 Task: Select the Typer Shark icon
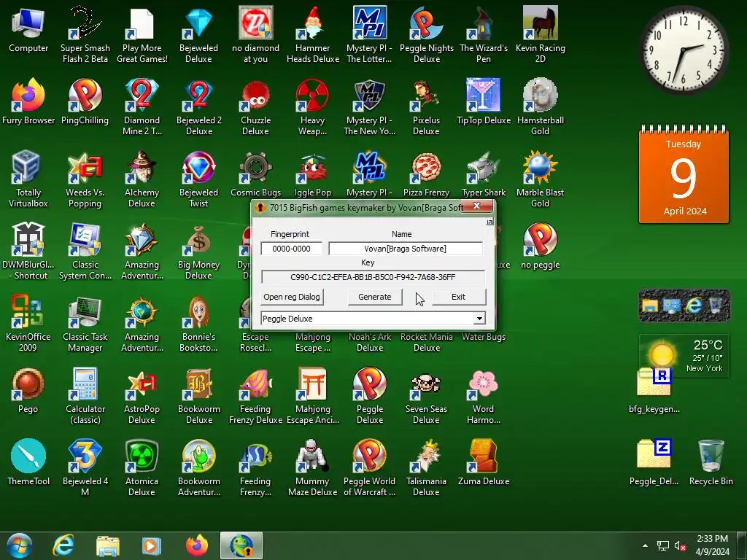[x=484, y=174]
